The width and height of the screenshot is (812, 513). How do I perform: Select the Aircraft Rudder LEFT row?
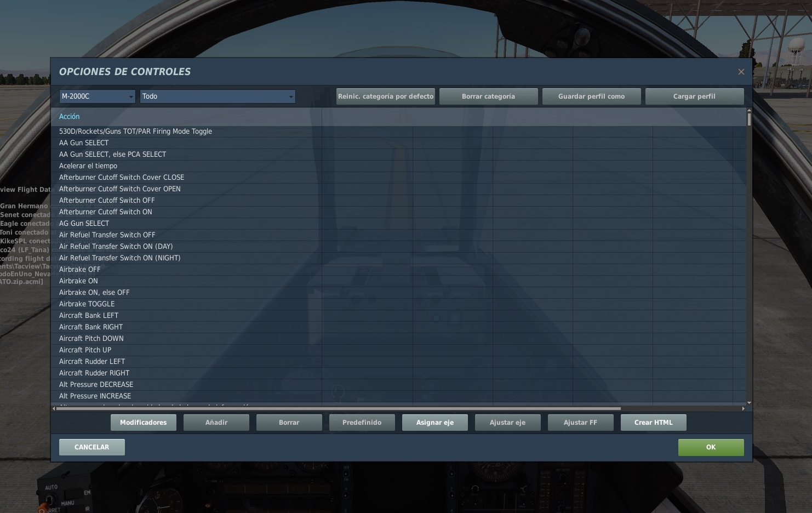pyautogui.click(x=399, y=362)
